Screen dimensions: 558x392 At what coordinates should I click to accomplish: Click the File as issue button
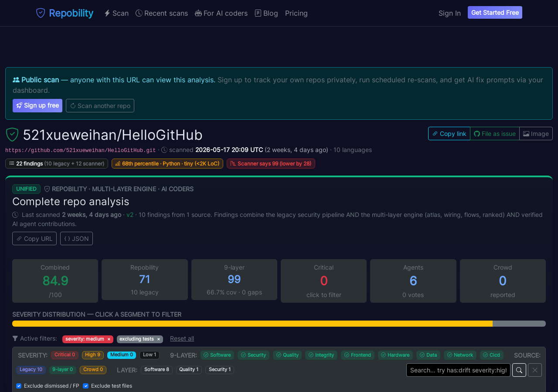pos(495,134)
